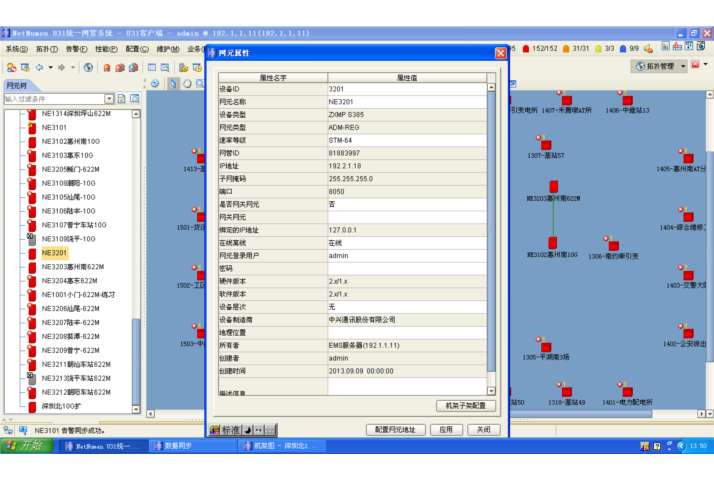The height and width of the screenshot is (481, 714).
Task: Click the globe topology icon in the toolbar
Action: point(88,67)
